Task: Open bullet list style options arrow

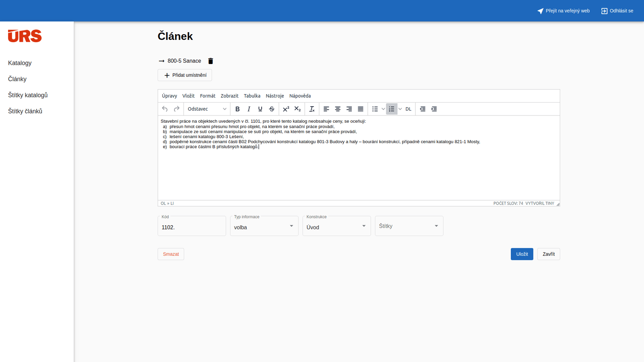Action: point(383,109)
